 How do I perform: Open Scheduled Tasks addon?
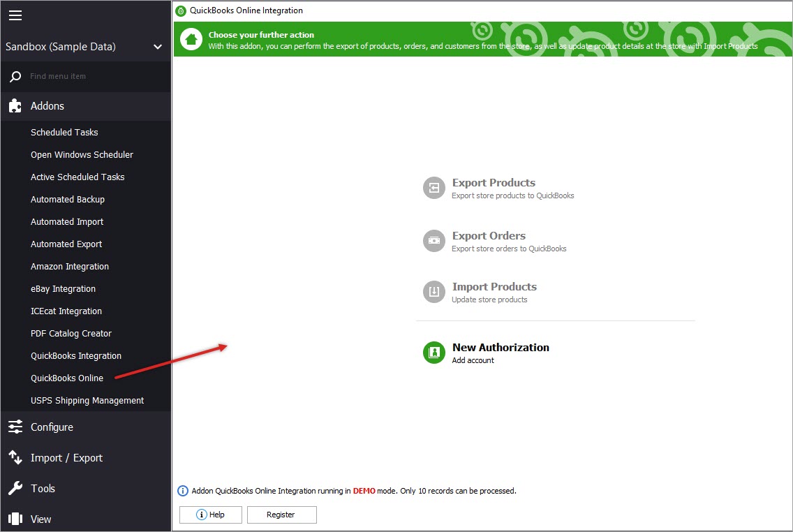pos(64,133)
